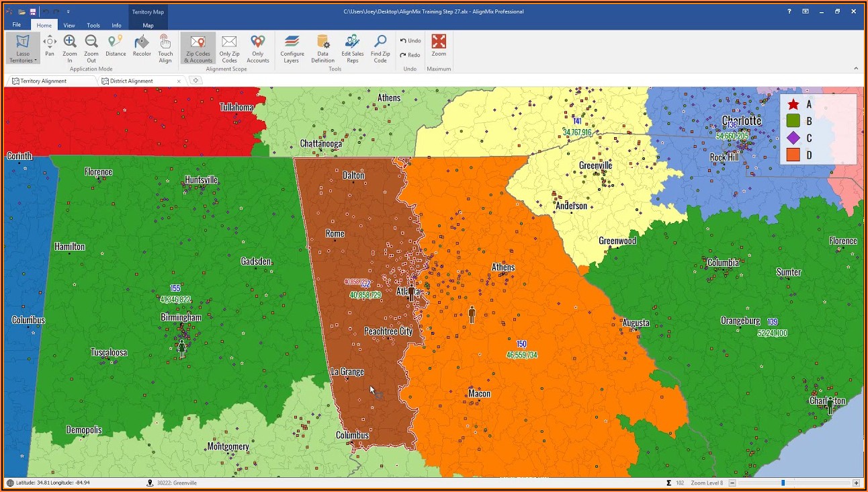Click the Zoom In magnifier tool

tap(70, 46)
